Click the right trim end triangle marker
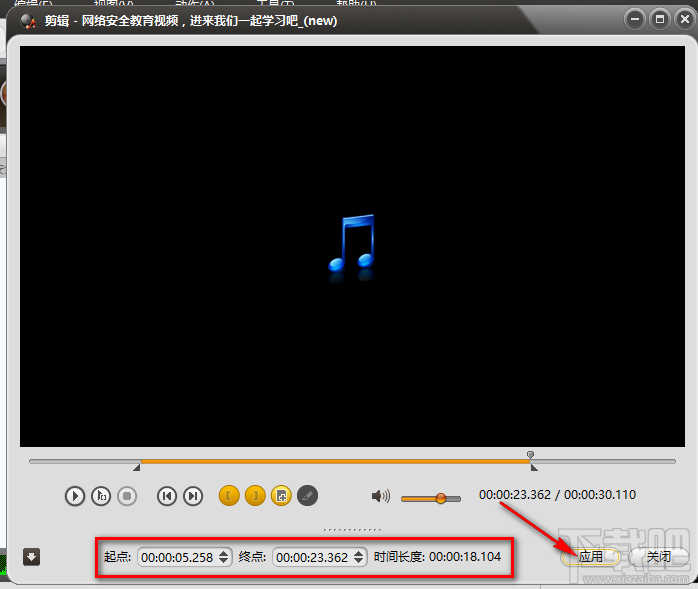The width and height of the screenshot is (698, 589). click(x=534, y=467)
